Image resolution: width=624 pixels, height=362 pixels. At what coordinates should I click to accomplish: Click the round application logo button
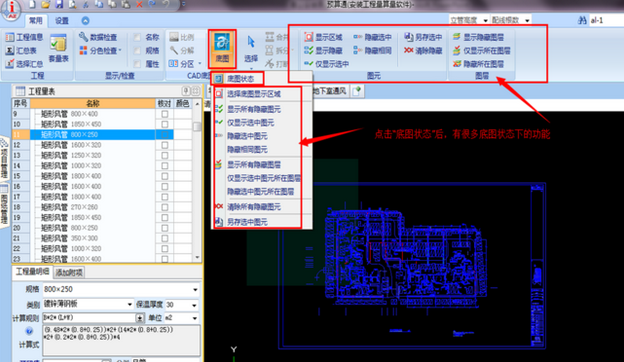[x=11, y=10]
